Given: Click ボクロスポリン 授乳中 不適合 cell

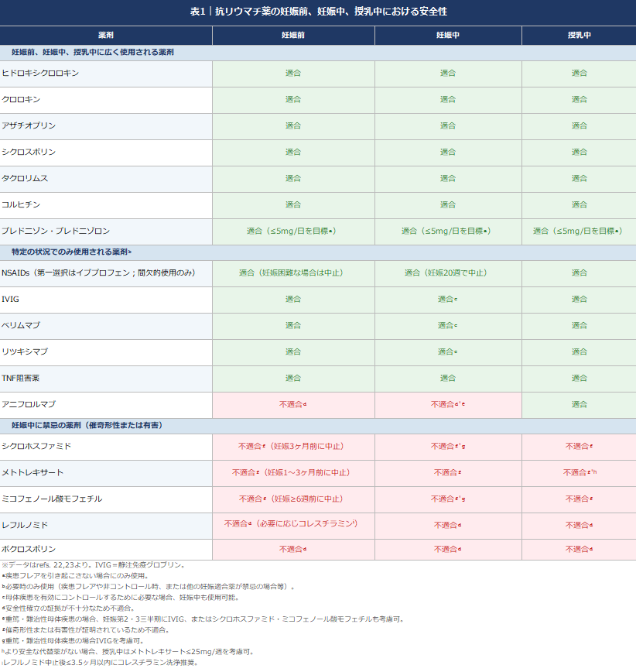Looking at the screenshot, I should pyautogui.click(x=579, y=550).
